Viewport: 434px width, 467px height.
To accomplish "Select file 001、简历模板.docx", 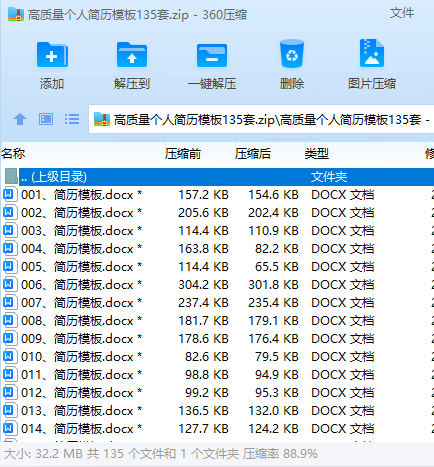I will 217,195.
